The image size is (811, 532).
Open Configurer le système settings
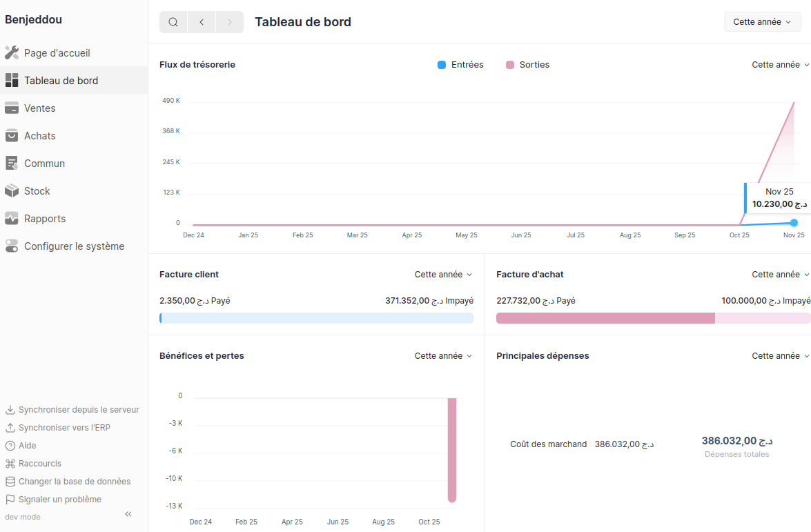click(x=74, y=246)
